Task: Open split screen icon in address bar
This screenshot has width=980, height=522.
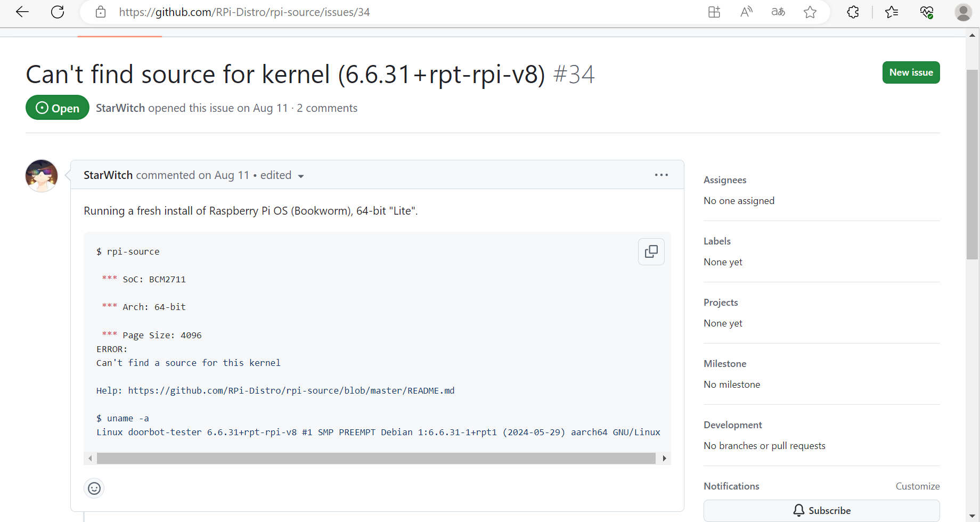Action: pos(714,12)
